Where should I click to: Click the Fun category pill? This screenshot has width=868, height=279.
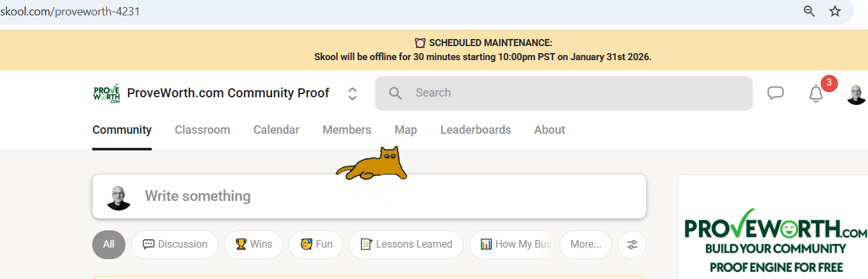click(316, 244)
